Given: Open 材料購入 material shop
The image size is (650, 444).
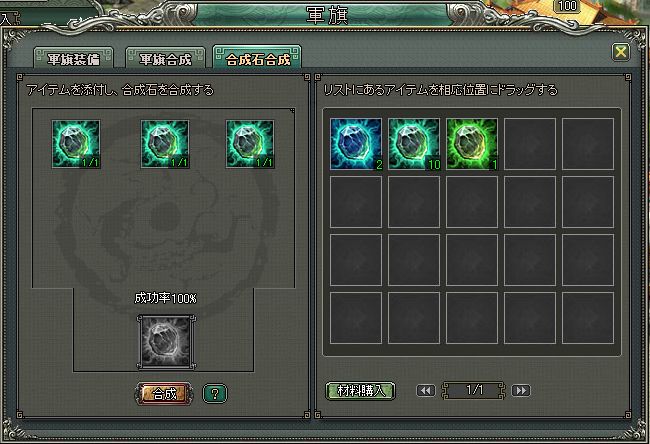Looking at the screenshot, I should click(360, 391).
